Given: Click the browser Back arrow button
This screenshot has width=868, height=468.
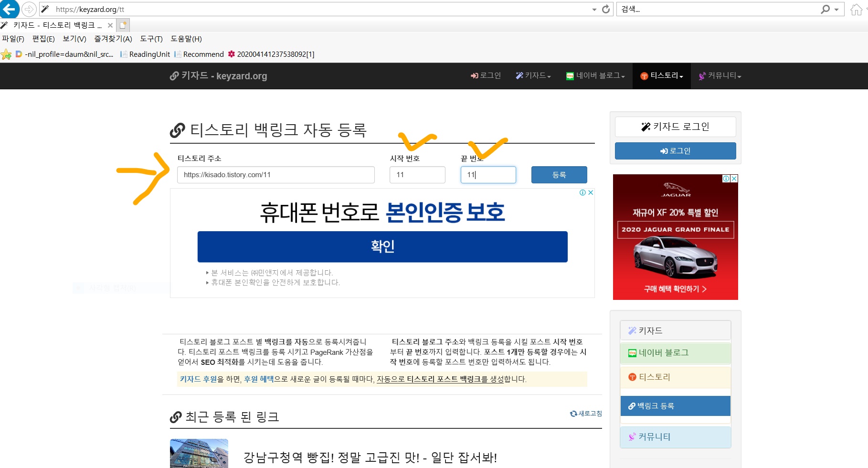Looking at the screenshot, I should (x=9, y=9).
